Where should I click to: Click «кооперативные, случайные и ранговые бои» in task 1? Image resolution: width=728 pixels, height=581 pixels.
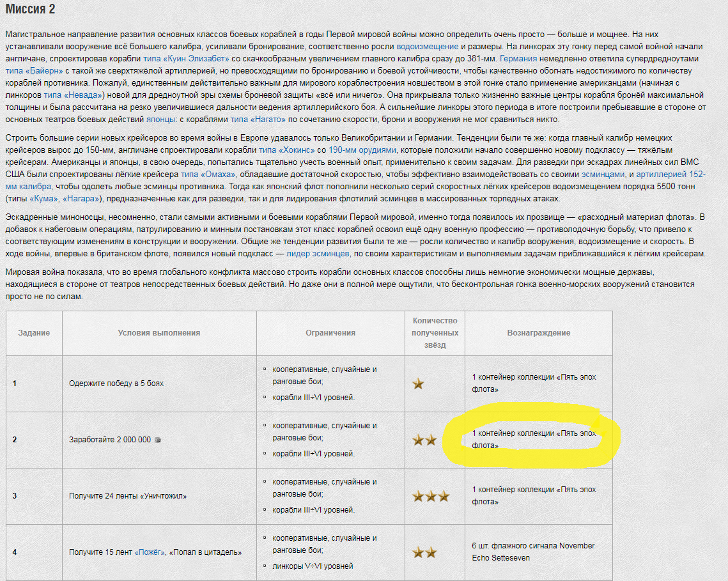point(325,375)
